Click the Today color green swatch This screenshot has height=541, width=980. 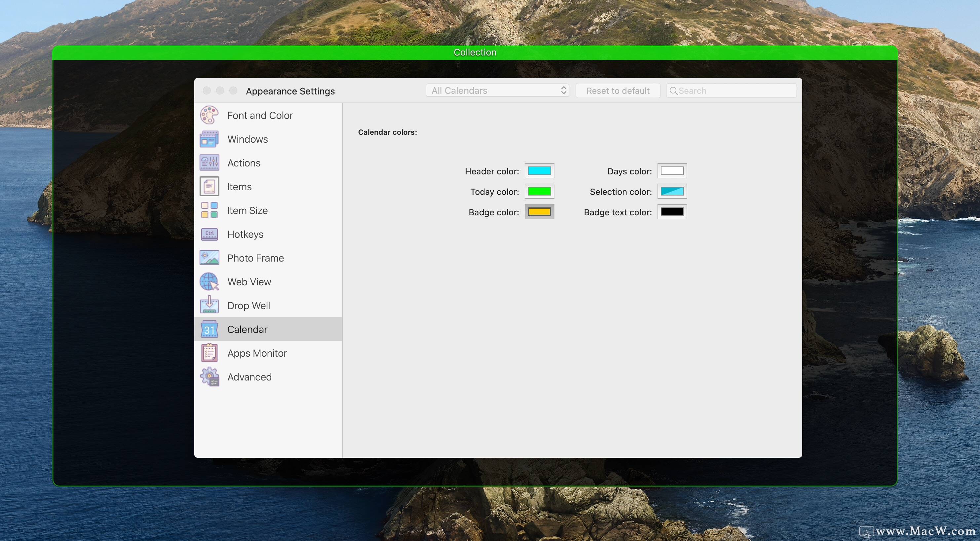tap(538, 192)
